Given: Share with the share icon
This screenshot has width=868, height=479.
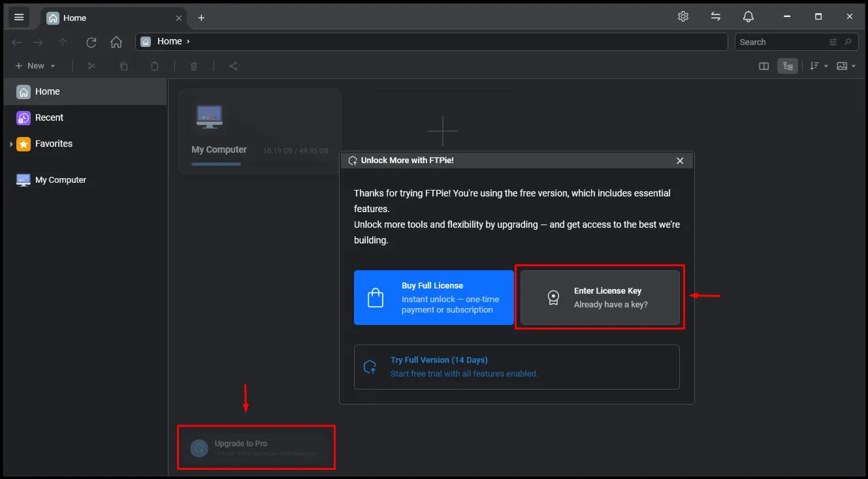Looking at the screenshot, I should (x=233, y=66).
